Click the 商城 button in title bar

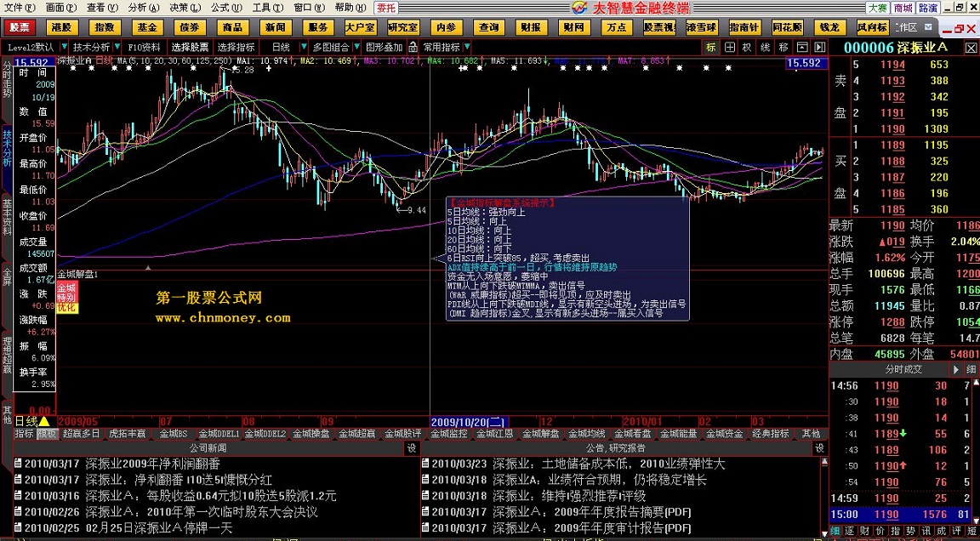(903, 8)
